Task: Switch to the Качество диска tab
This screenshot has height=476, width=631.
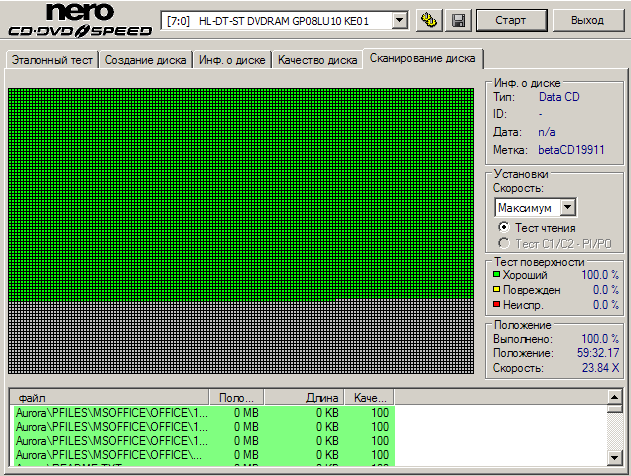Action: tap(318, 60)
